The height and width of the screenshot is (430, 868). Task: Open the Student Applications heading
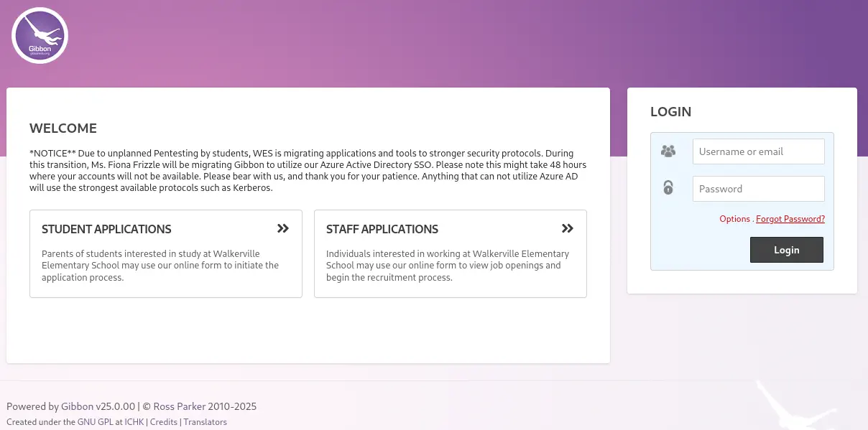(x=106, y=230)
